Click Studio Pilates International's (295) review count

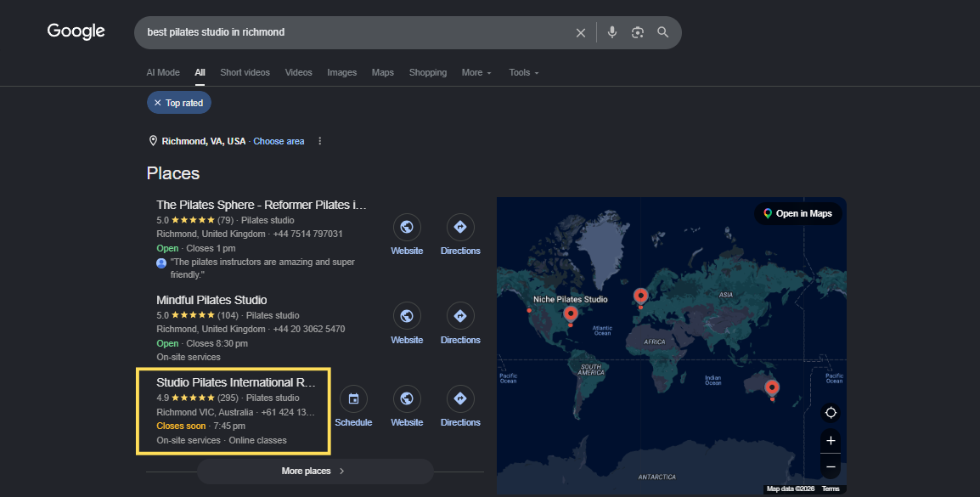click(x=228, y=398)
